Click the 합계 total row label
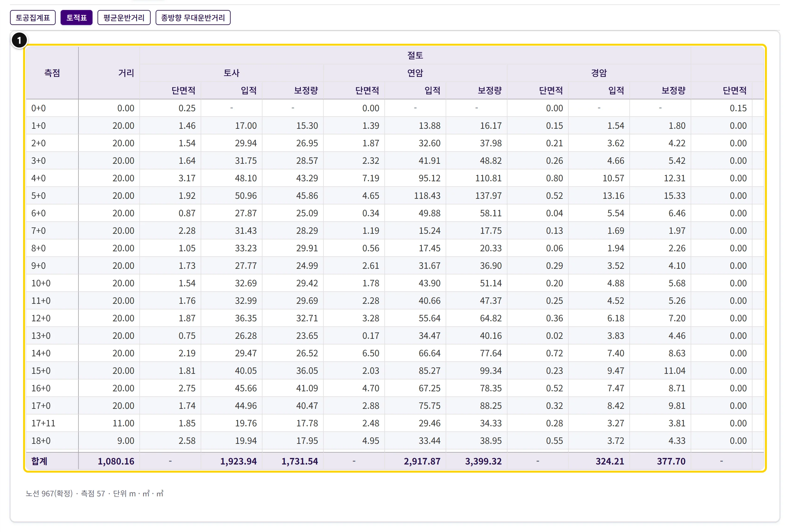790x532 pixels. 39,461
